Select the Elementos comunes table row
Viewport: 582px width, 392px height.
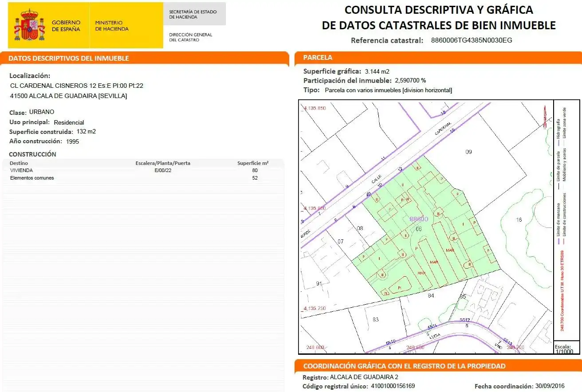point(143,178)
